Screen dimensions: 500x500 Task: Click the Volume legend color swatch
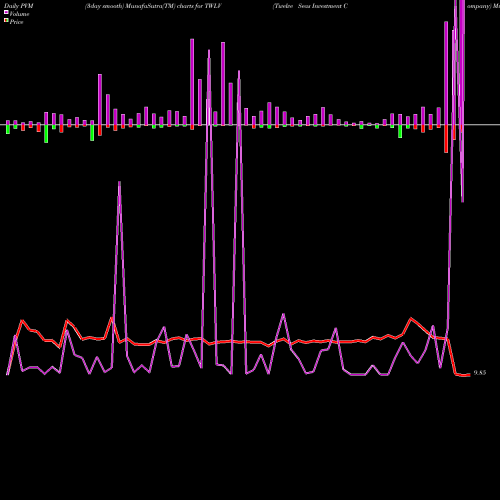click(6, 12)
